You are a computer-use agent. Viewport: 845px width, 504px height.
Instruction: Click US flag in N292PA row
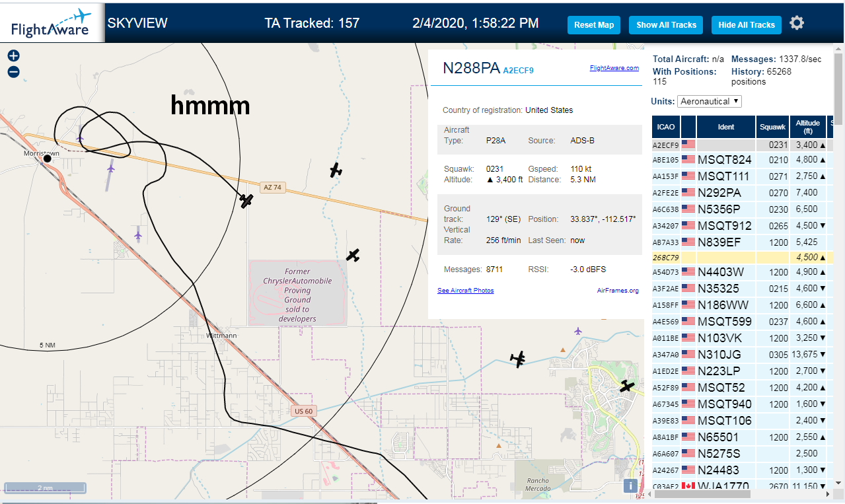(x=688, y=193)
